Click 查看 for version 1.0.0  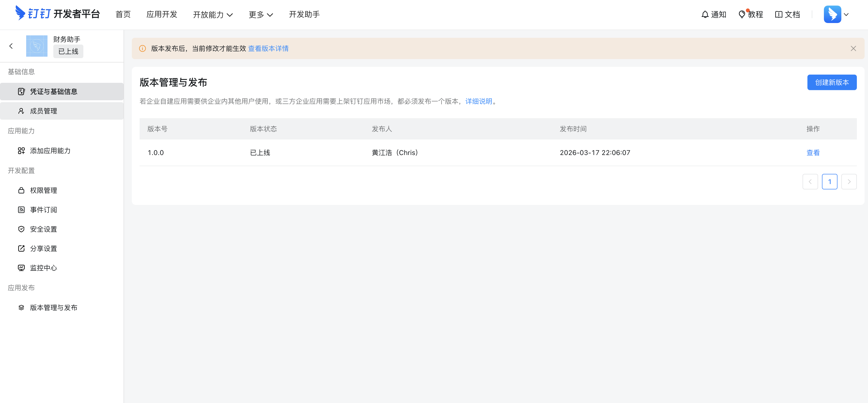813,153
